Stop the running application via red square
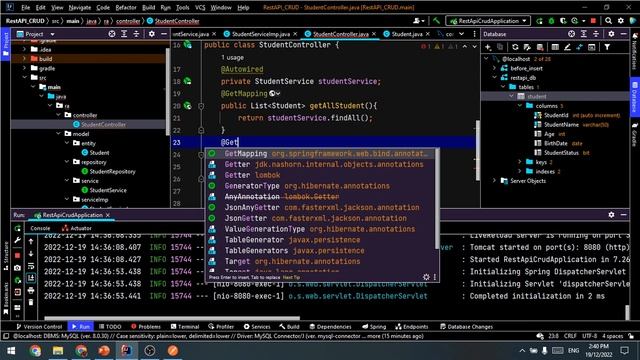Viewport: 640px width, 360px height. coord(593,20)
